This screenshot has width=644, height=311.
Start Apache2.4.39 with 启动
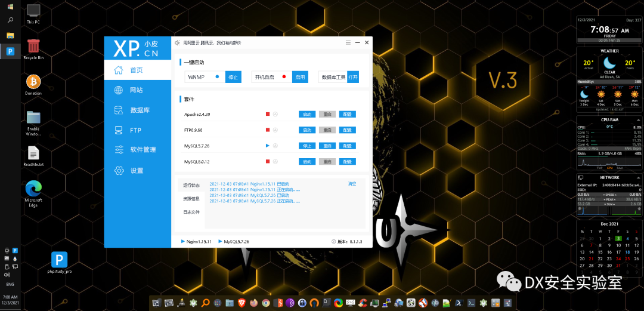[x=307, y=115]
